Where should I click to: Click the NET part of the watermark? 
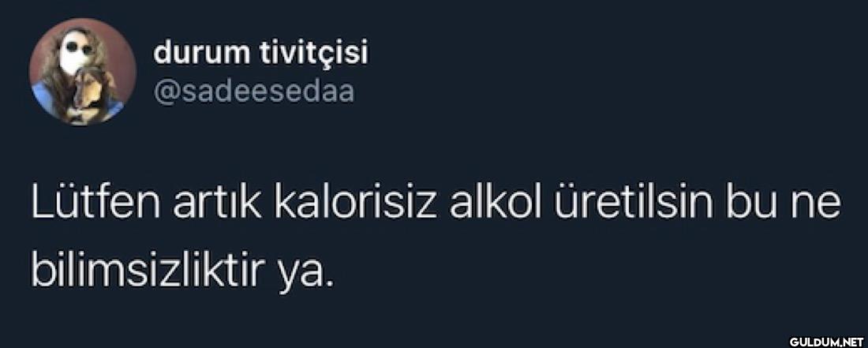pos(852,339)
